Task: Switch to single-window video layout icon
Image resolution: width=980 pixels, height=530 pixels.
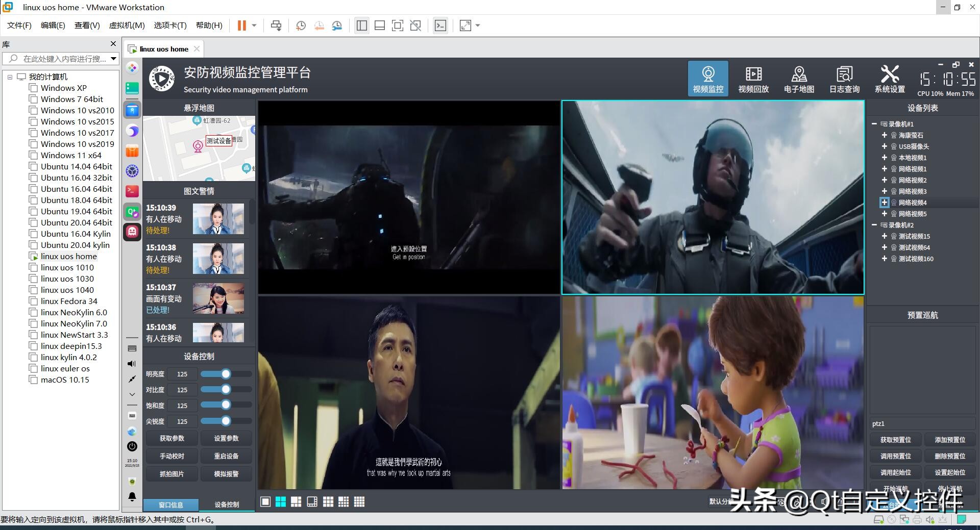Action: (x=265, y=502)
